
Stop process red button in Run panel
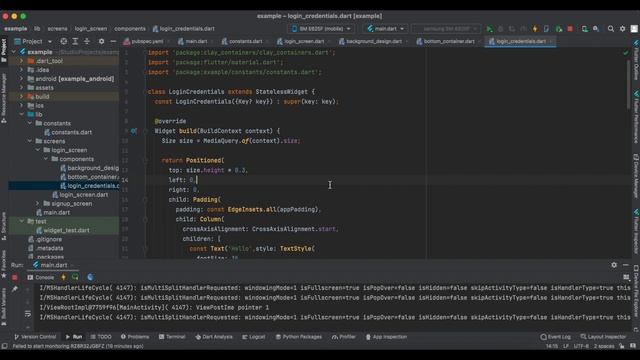click(15, 277)
